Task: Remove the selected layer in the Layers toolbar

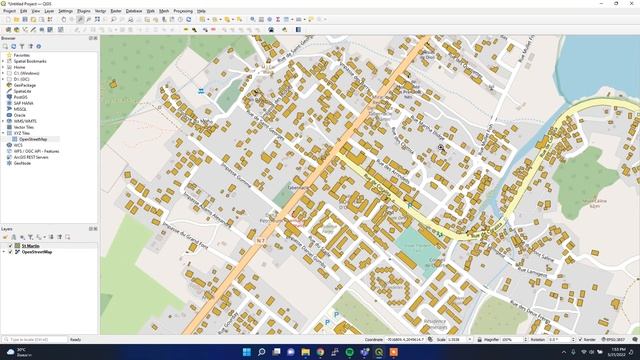Action: click(68, 237)
